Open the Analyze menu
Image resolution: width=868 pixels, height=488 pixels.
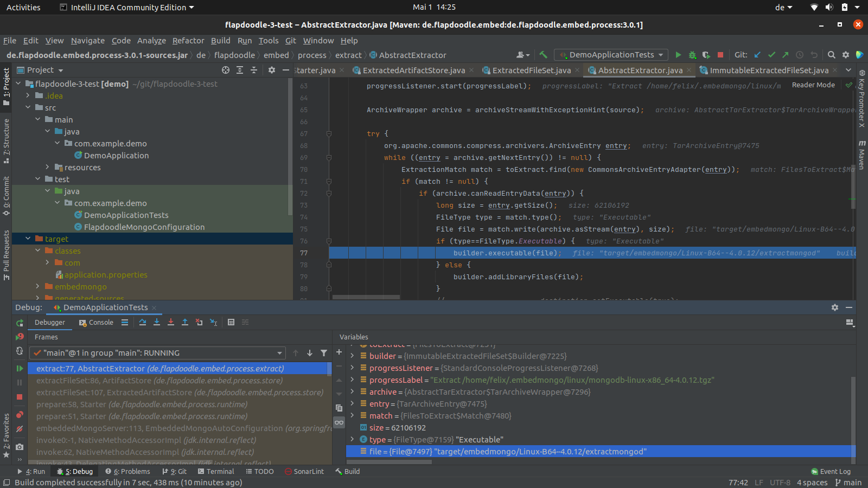(x=151, y=41)
